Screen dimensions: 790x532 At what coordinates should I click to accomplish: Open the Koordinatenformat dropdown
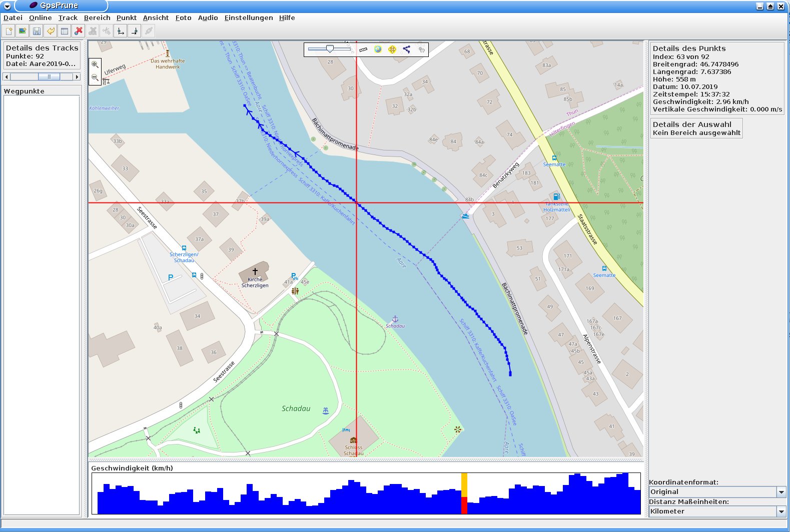781,492
